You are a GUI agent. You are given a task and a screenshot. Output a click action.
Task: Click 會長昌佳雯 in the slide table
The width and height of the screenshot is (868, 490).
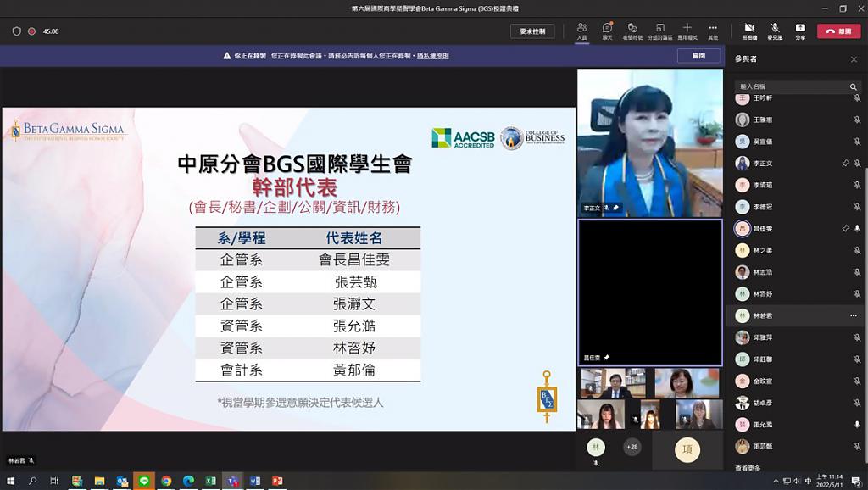click(354, 259)
